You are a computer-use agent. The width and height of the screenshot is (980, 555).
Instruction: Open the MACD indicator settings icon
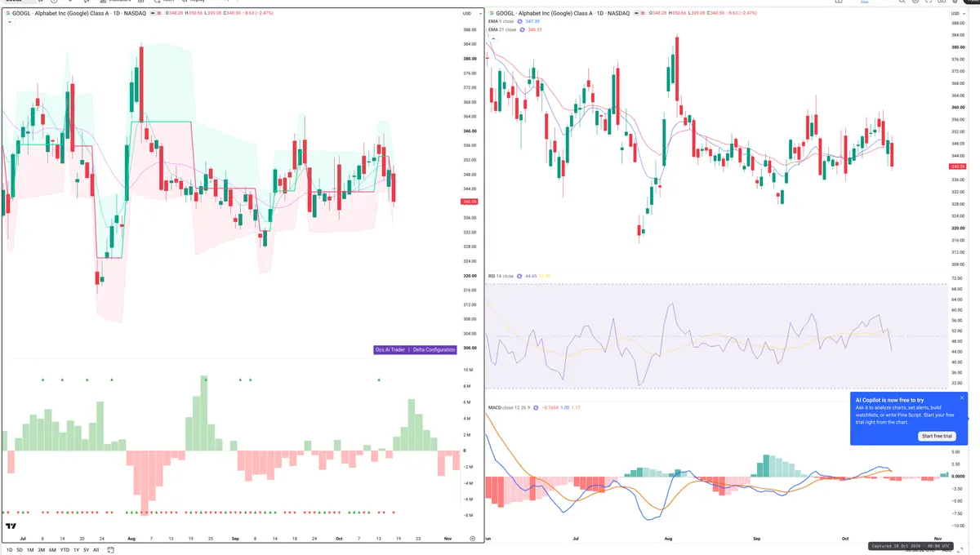tap(535, 407)
